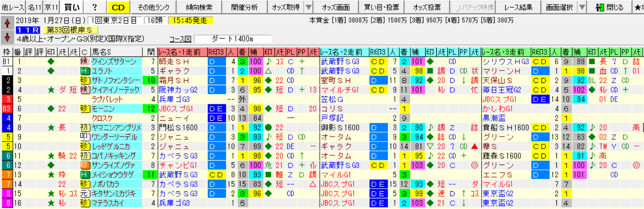Click green star mark on horse number 16 row
This screenshot has height=209, width=644.
coord(51,203)
